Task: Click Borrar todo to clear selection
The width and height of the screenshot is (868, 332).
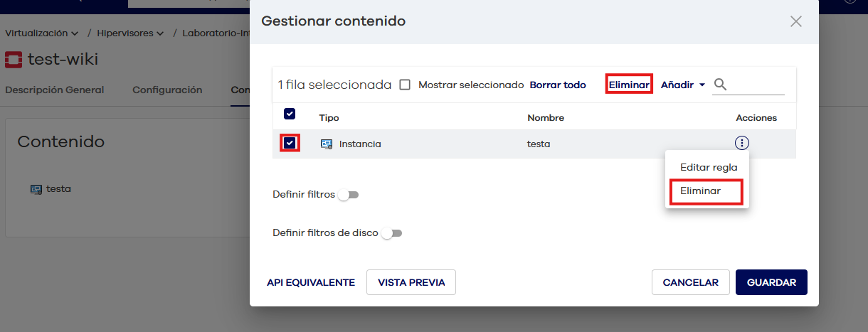Action: tap(558, 85)
